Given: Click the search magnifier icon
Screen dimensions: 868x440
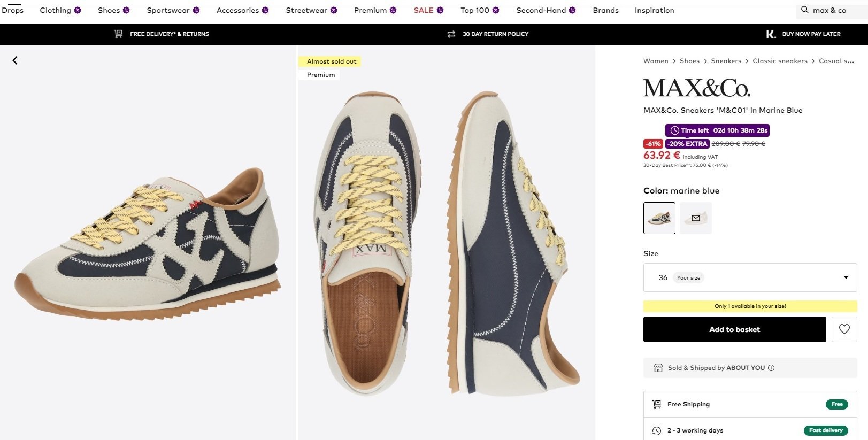Looking at the screenshot, I should tap(804, 10).
